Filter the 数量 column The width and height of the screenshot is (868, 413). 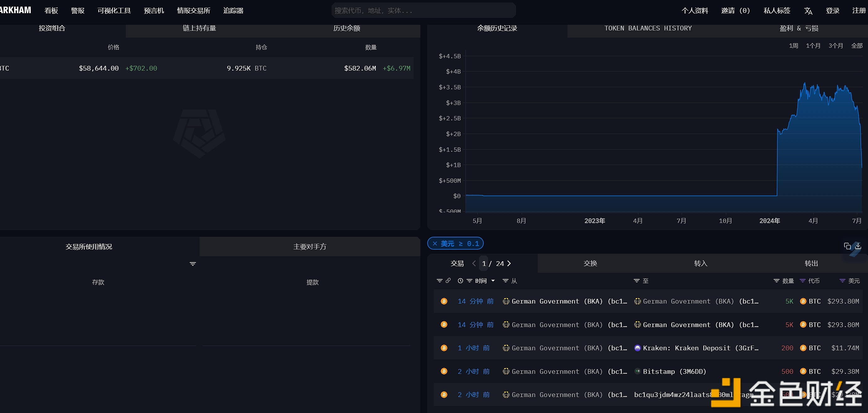tap(776, 281)
